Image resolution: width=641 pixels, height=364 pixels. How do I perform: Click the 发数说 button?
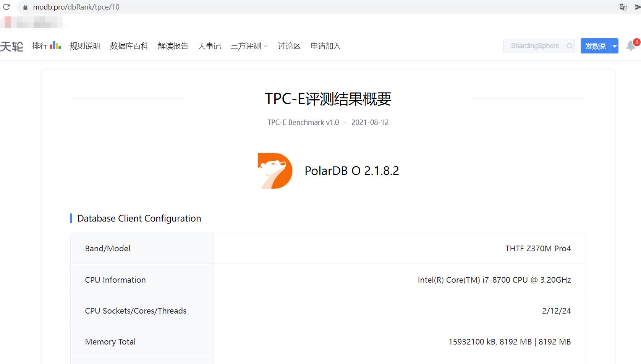596,46
